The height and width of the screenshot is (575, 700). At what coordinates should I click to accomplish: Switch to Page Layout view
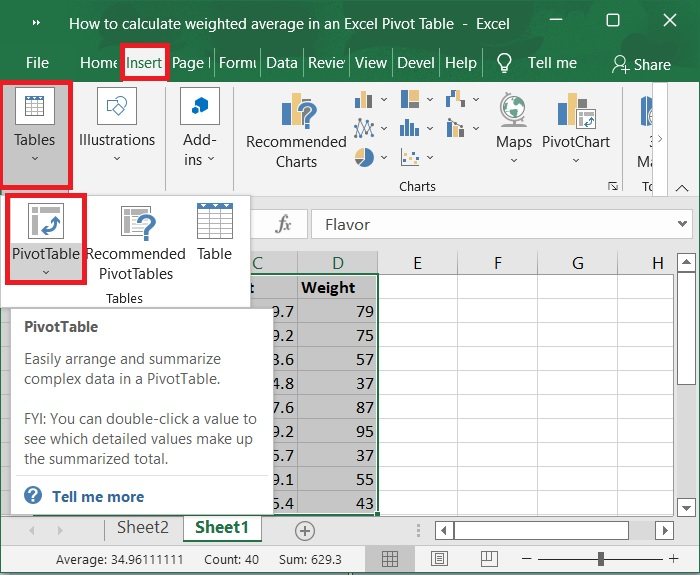(439, 558)
